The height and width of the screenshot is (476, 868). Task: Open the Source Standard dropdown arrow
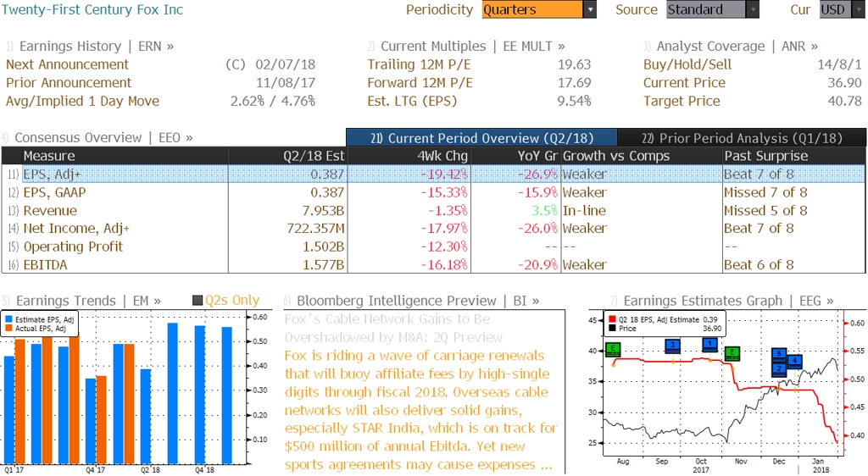pos(753,9)
